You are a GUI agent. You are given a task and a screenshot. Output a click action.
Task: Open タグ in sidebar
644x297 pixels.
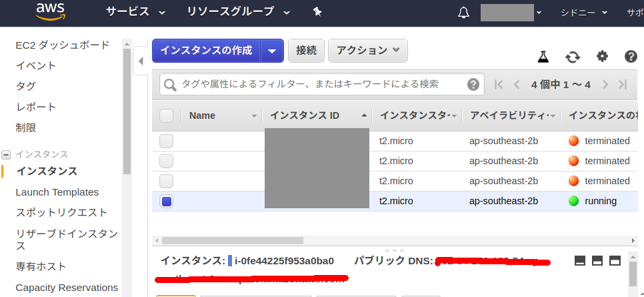tap(26, 86)
